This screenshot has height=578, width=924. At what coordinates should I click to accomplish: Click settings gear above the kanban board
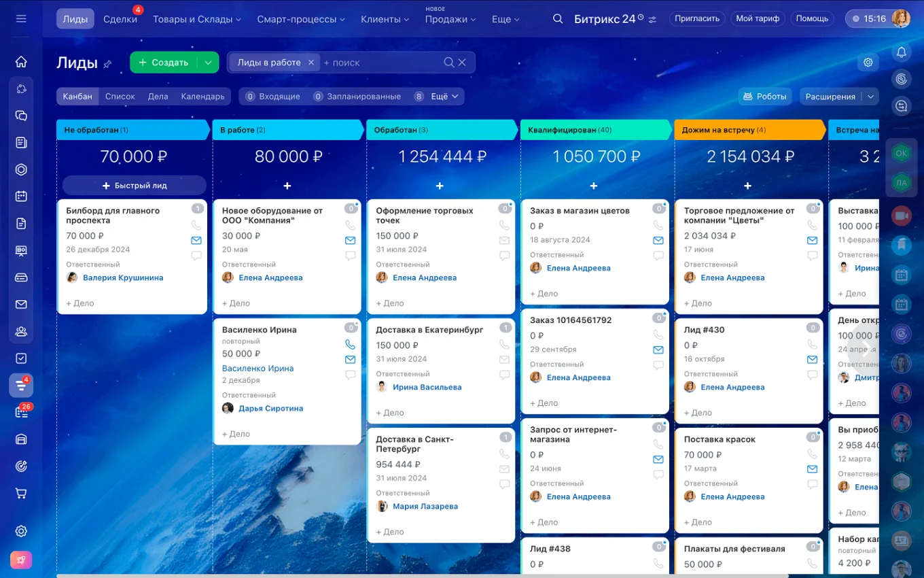tap(868, 62)
